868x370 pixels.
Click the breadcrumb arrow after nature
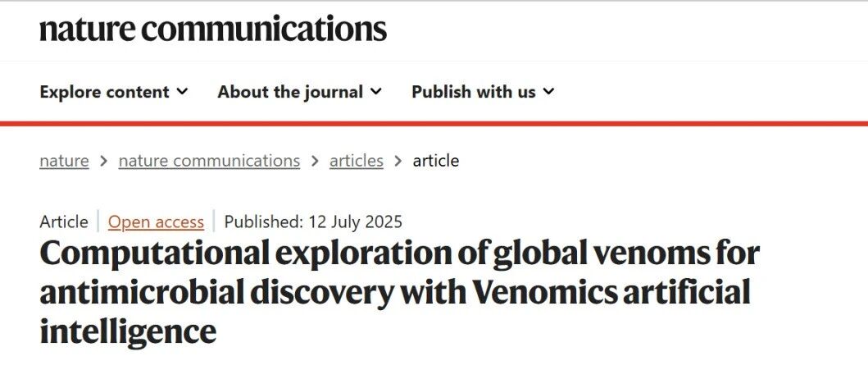click(x=103, y=161)
